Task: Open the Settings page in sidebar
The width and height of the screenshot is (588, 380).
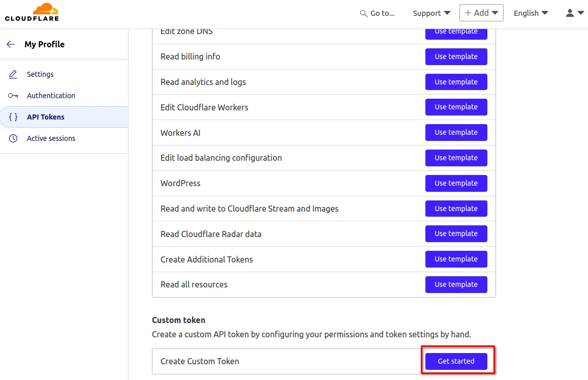Action: (40, 74)
